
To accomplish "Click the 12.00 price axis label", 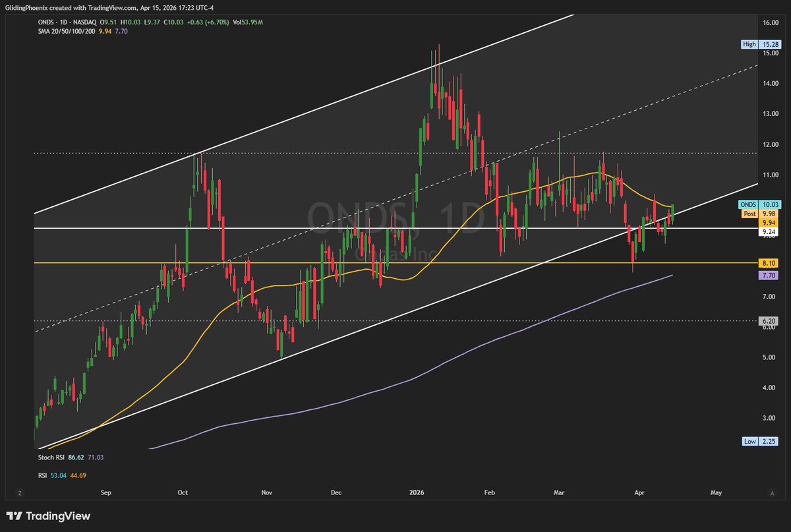I will click(771, 144).
